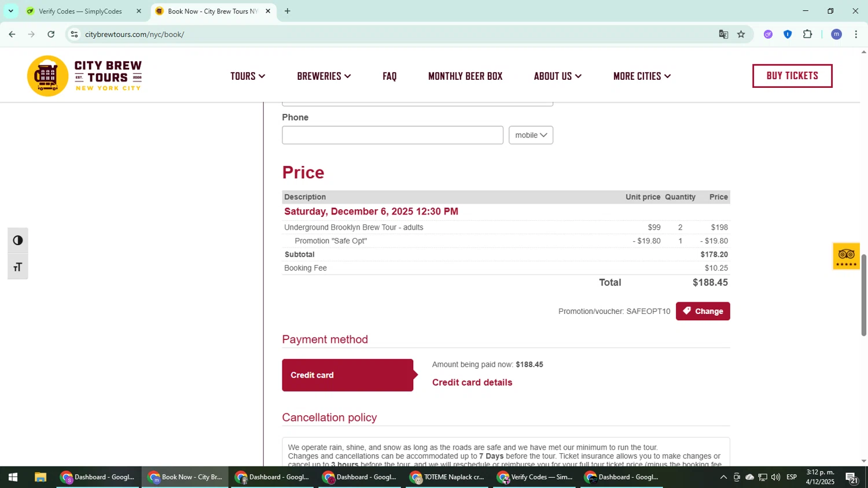
Task: Click the translate page icon
Action: (x=723, y=34)
